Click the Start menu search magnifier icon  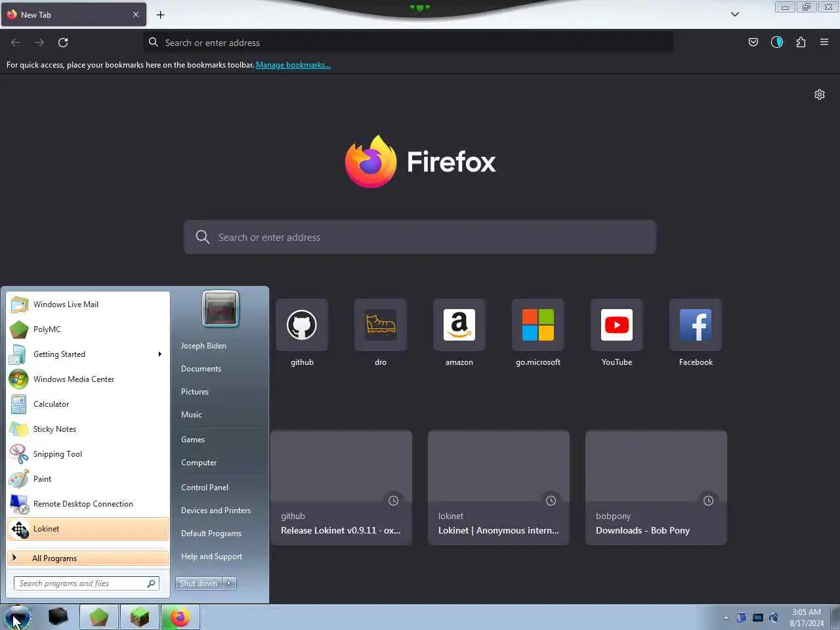click(151, 583)
